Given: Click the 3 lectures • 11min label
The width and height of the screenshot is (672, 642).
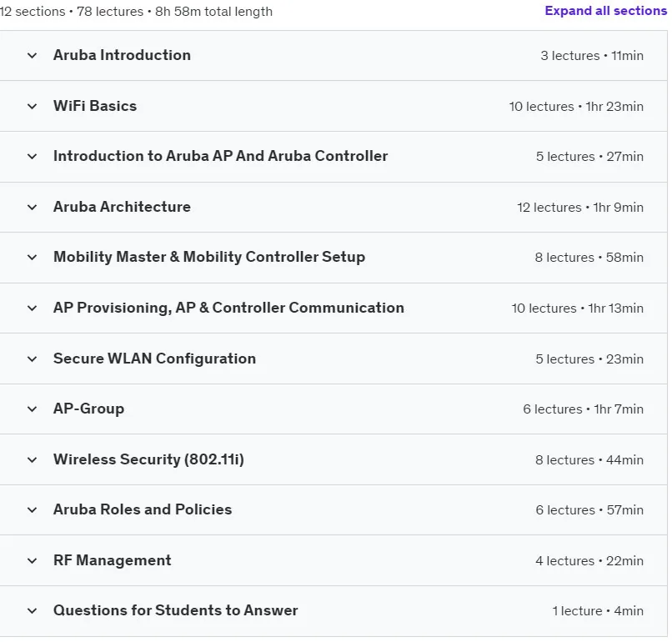Looking at the screenshot, I should point(592,56).
